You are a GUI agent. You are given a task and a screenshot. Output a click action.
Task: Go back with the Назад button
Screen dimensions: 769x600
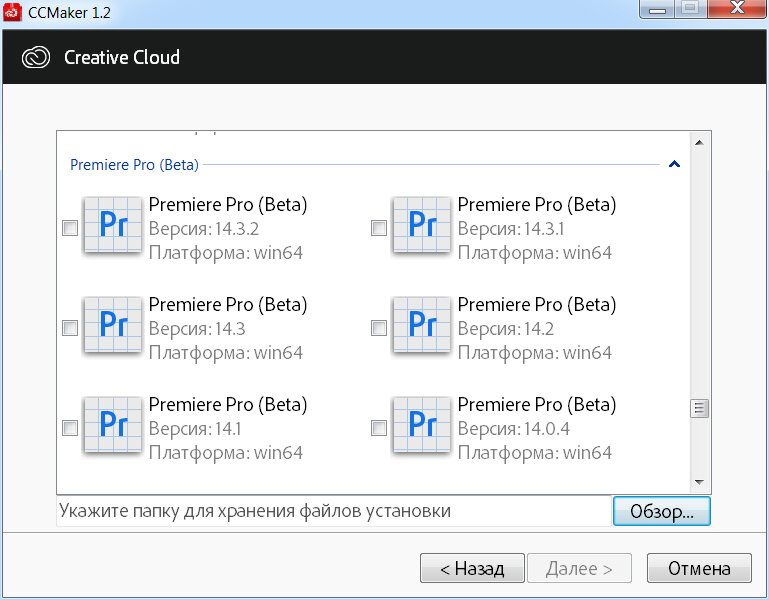[470, 569]
